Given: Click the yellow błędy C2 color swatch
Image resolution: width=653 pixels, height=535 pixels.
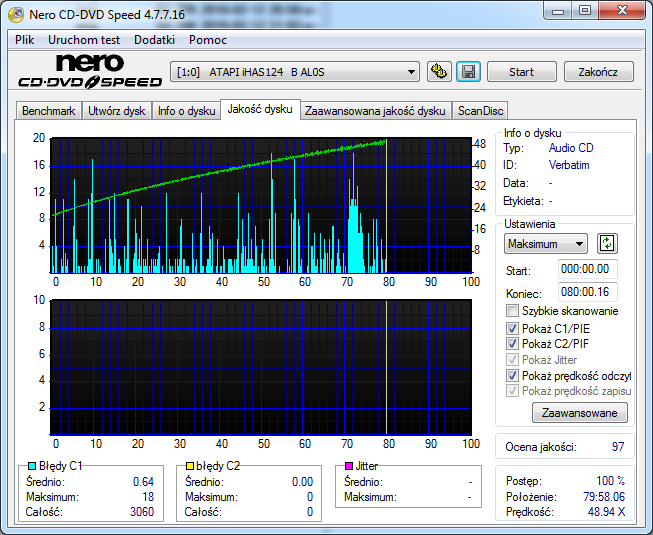Looking at the screenshot, I should coord(189,466).
